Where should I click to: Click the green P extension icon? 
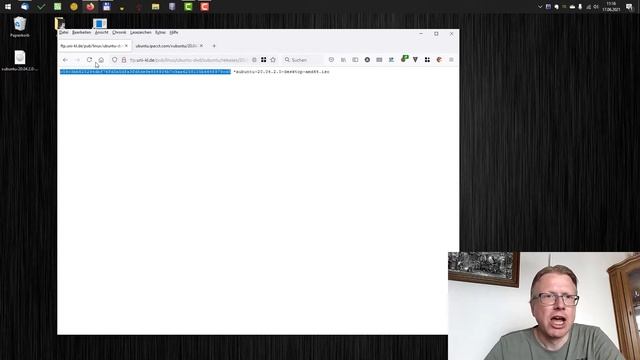coord(404,59)
